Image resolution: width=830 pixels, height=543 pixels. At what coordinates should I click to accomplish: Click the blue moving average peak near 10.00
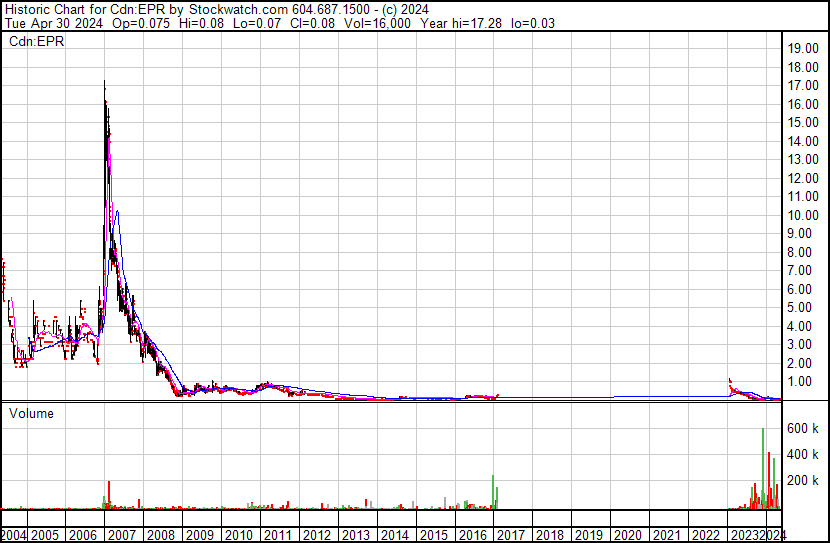(x=118, y=211)
